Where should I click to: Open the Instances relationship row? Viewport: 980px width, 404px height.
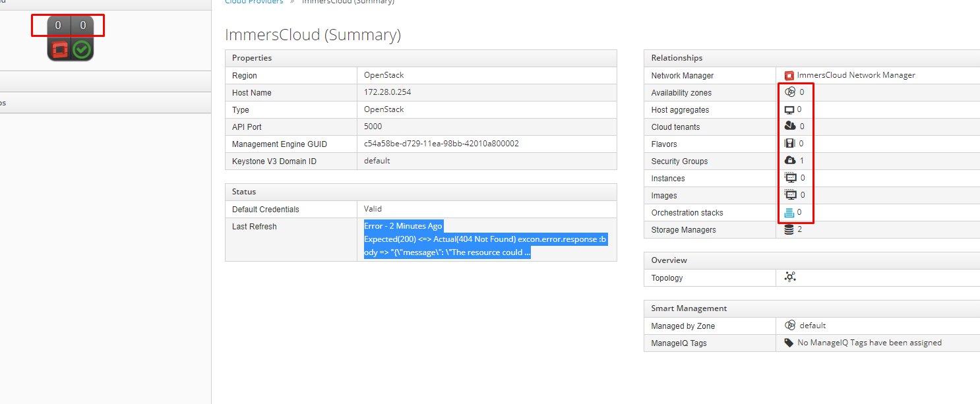pos(812,179)
